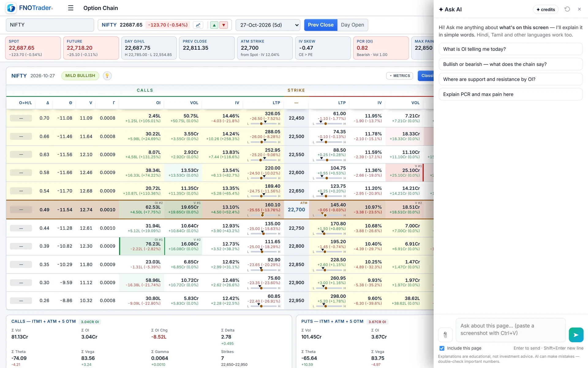Click the call LTP slider for 22,450

[264, 124]
